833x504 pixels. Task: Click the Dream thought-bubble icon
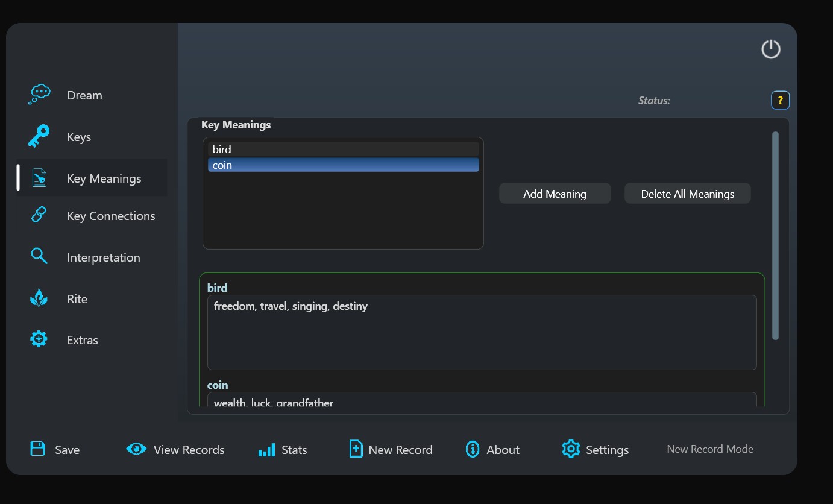coord(39,95)
